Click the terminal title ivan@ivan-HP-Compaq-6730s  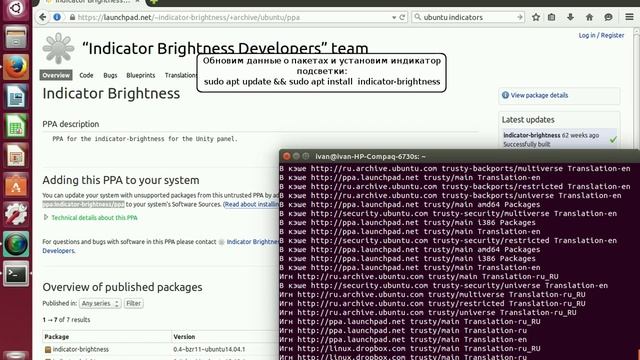click(370, 156)
